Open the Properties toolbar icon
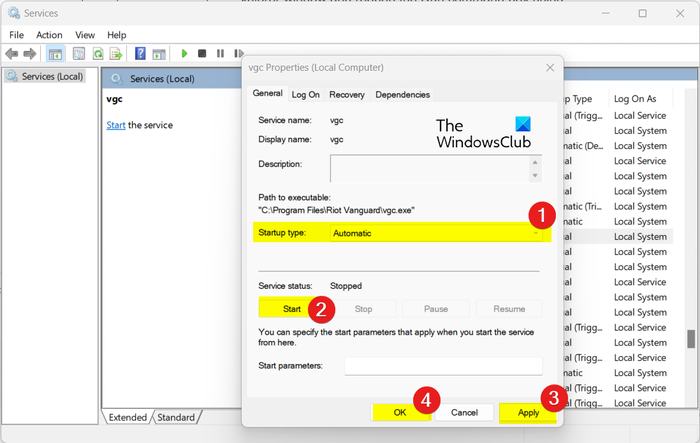Viewport: 700px width, 443px height. click(79, 54)
